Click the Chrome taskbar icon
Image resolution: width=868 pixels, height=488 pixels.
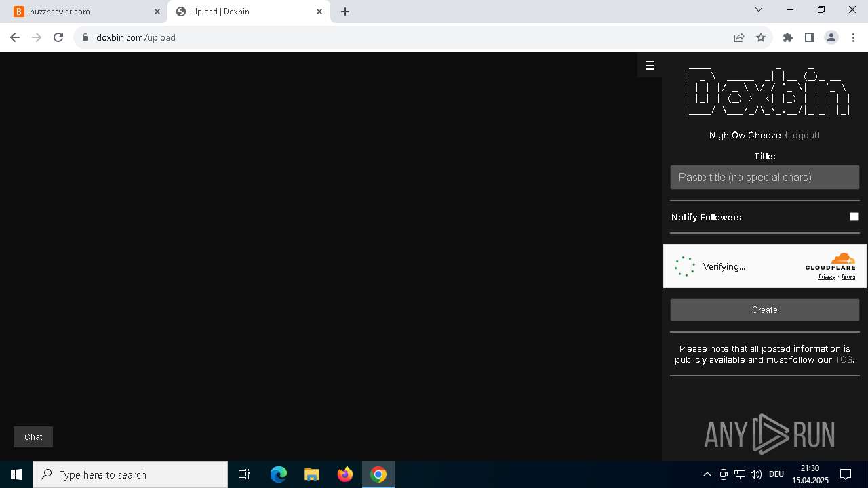coord(378,474)
